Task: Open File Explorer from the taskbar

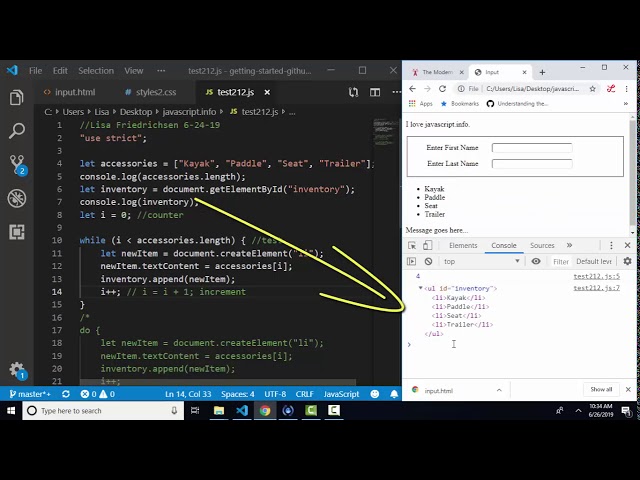Action: [x=219, y=411]
